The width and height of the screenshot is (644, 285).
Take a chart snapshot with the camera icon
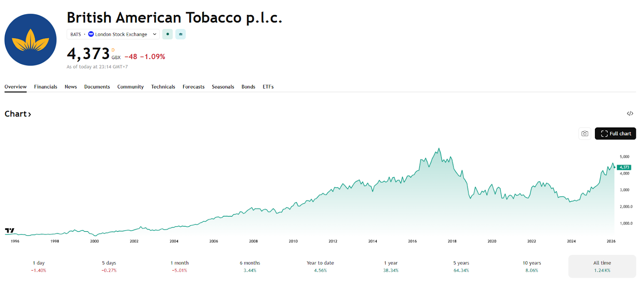[584, 133]
